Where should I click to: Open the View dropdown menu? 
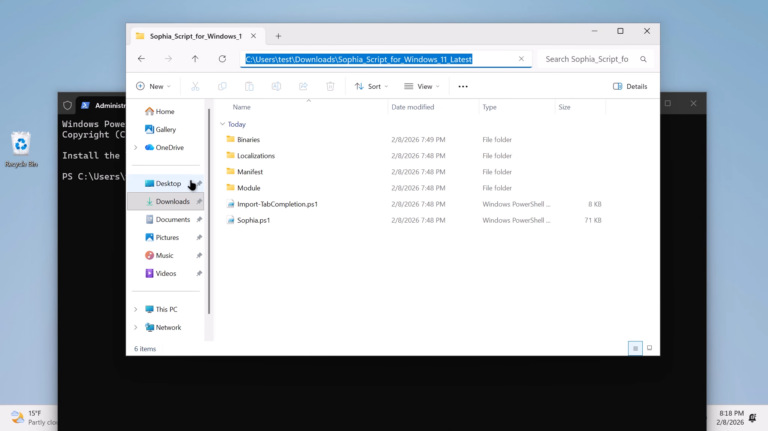422,86
